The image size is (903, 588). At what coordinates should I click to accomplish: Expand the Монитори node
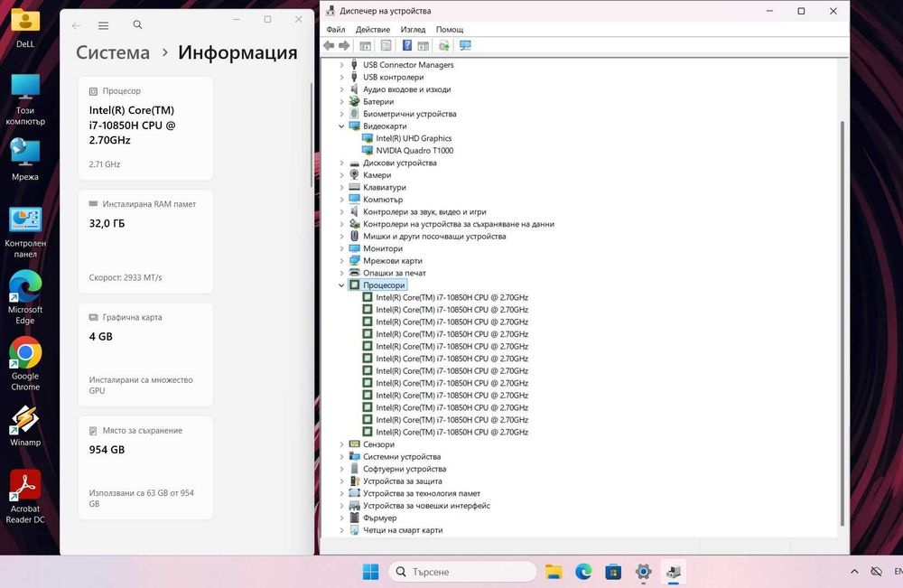(x=341, y=248)
